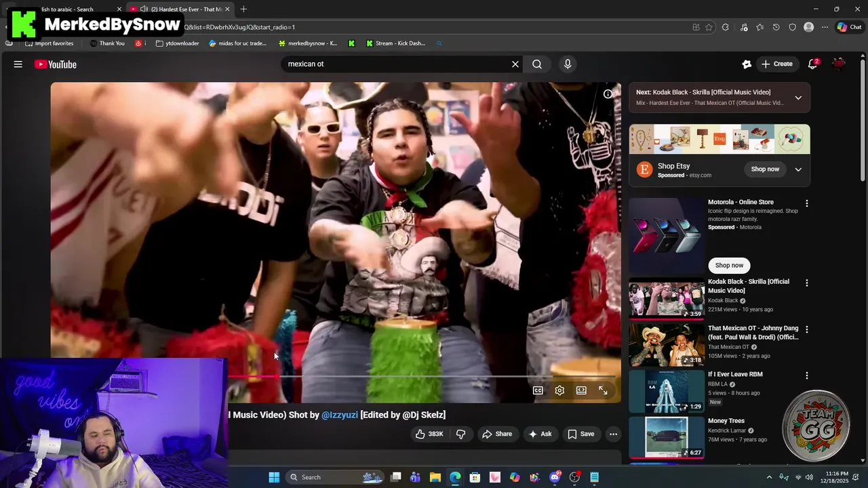This screenshot has width=868, height=488.
Task: Expand the Shop Etsy ad chevron
Action: click(x=798, y=169)
